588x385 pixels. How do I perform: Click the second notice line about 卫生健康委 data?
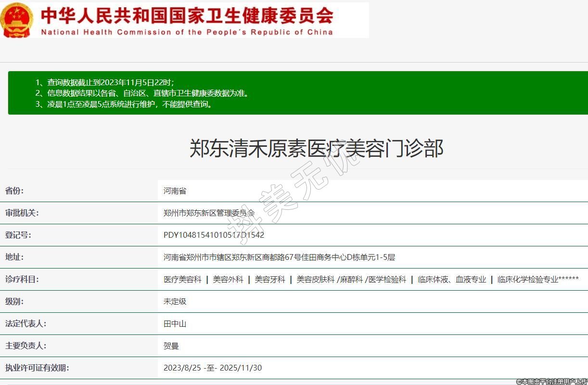(x=142, y=93)
